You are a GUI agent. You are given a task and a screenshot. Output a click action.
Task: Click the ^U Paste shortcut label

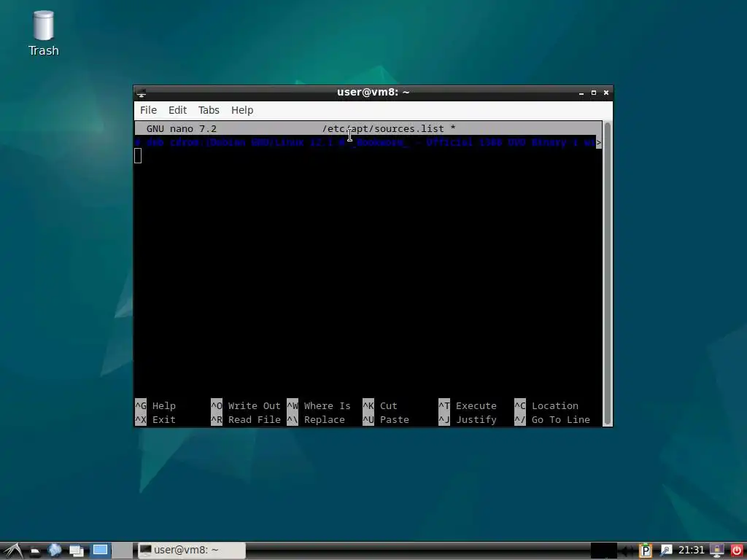point(386,419)
